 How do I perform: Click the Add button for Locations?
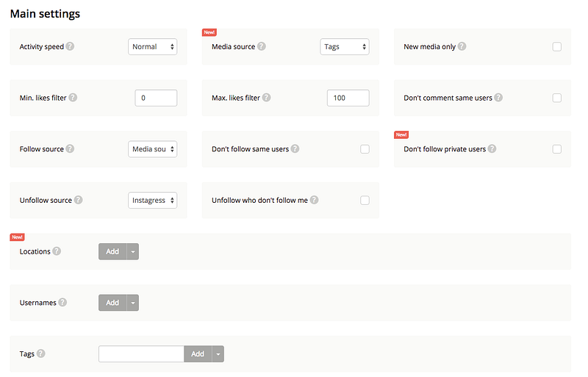(x=112, y=251)
